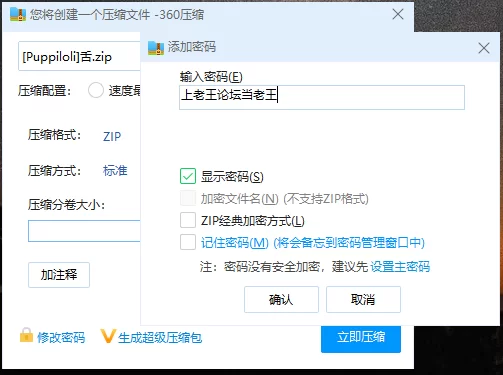
Task: Click the 显示密码(S) label text
Action: tap(232, 177)
